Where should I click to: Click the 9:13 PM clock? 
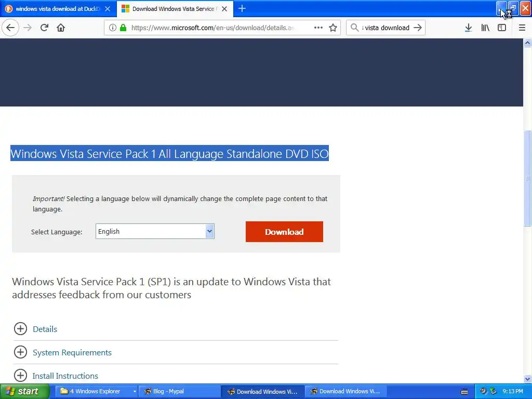[x=513, y=391]
